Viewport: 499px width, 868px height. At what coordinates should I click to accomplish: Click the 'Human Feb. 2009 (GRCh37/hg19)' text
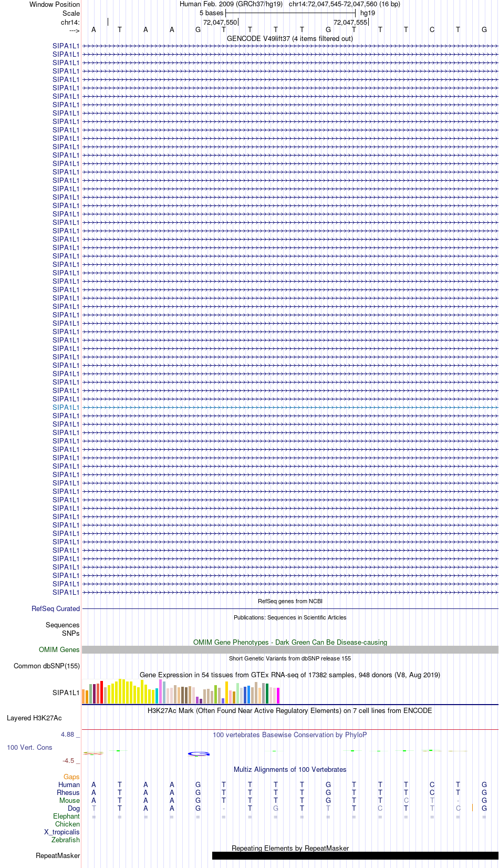coord(231,4)
